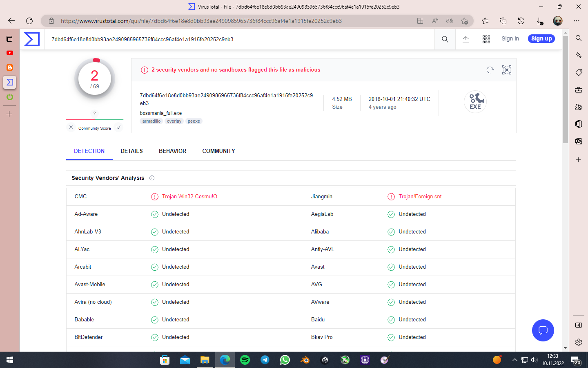Open the chat bubble button

click(x=543, y=330)
